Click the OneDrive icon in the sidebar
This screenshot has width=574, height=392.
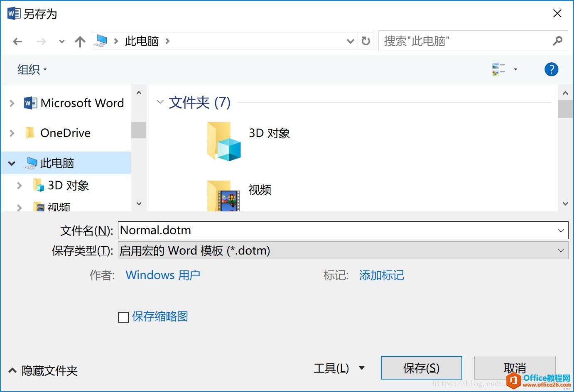point(29,133)
